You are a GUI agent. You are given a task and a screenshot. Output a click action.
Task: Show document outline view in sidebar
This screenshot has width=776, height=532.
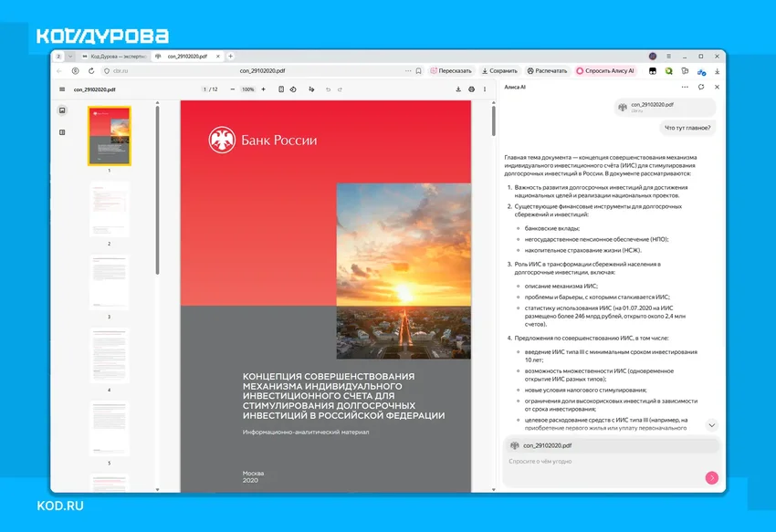(62, 132)
